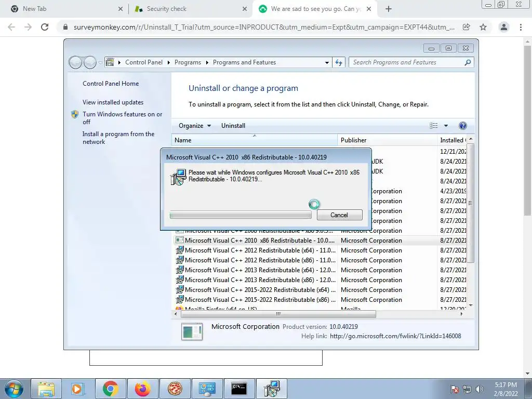Select Visual C++ 2012 Redistributable (x86) row
The width and height of the screenshot is (532, 399).
[320, 260]
